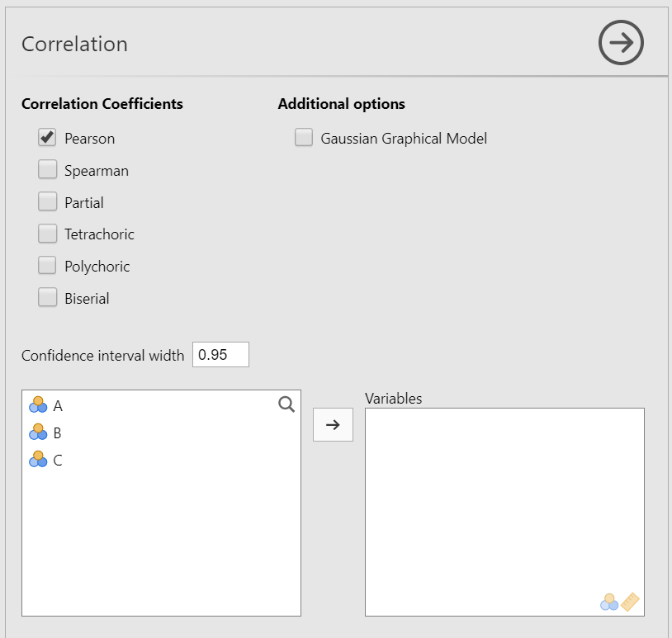Move selected variable with the arrow button
This screenshot has width=672, height=638.
pos(333,424)
